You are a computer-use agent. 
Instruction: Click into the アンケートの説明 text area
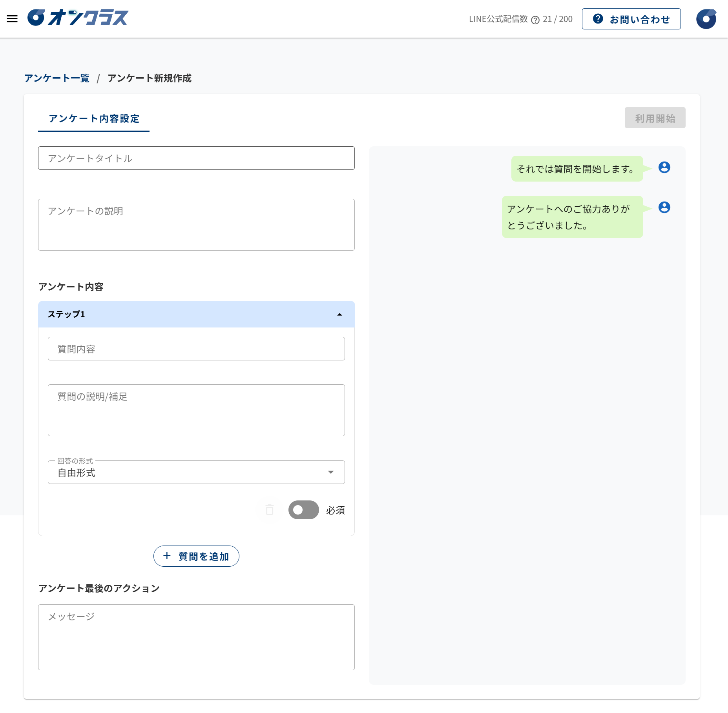196,225
